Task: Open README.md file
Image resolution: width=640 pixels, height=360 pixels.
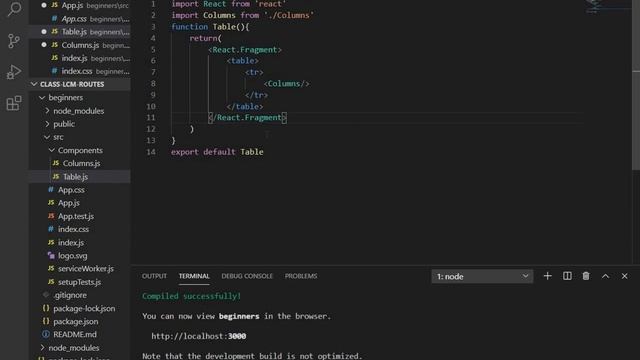Action: tap(80, 334)
